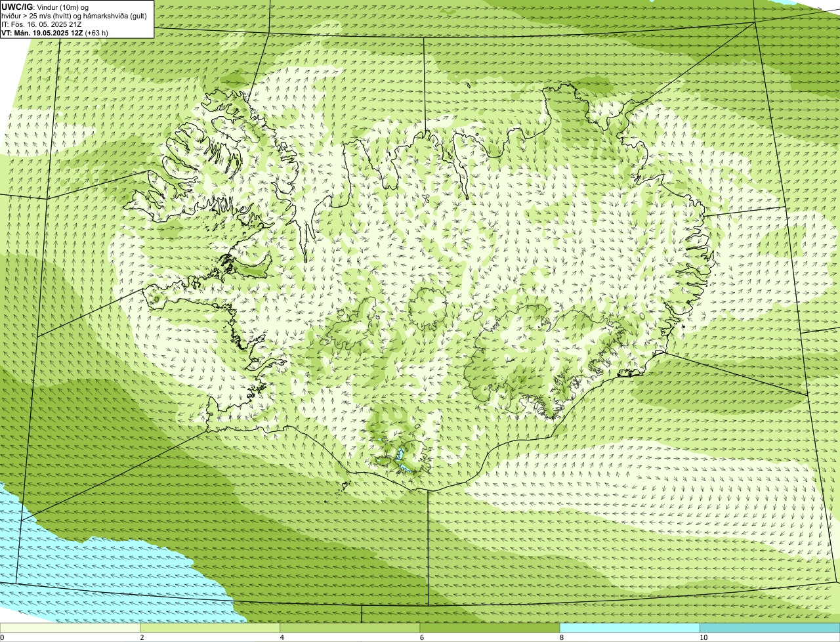
Task: Click the dark green 6–8 legend swatch
Action: (490, 628)
